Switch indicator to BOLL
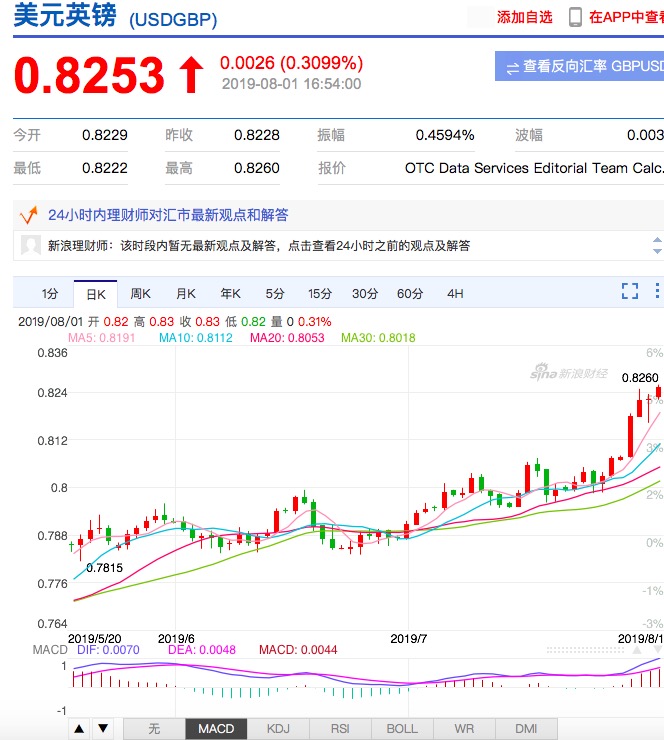This screenshot has width=664, height=740. 402,729
